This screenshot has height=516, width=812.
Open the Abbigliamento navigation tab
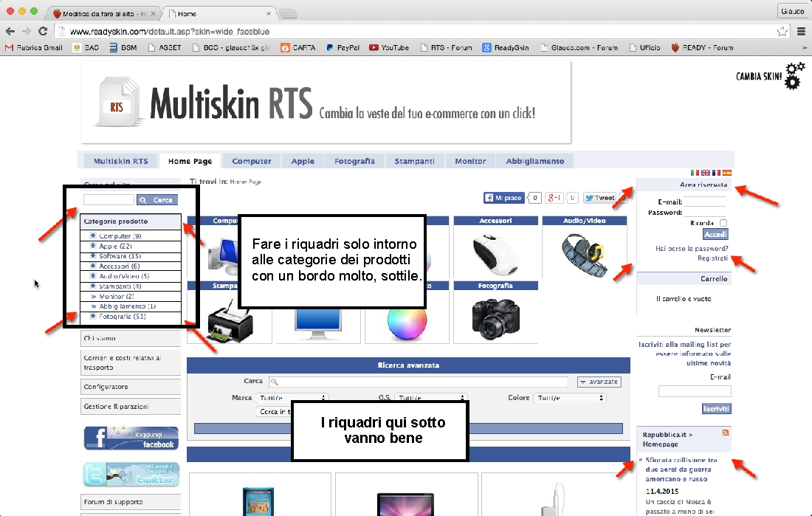pos(535,161)
